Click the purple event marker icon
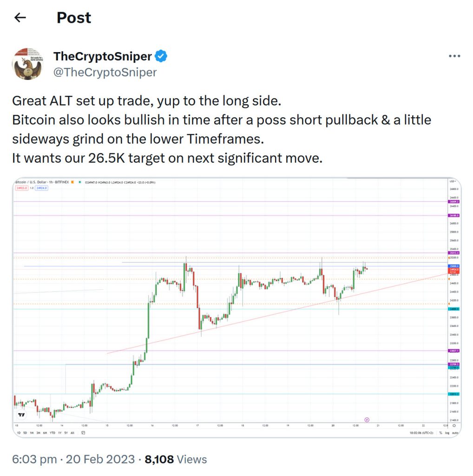The image size is (473, 476). pyautogui.click(x=367, y=419)
